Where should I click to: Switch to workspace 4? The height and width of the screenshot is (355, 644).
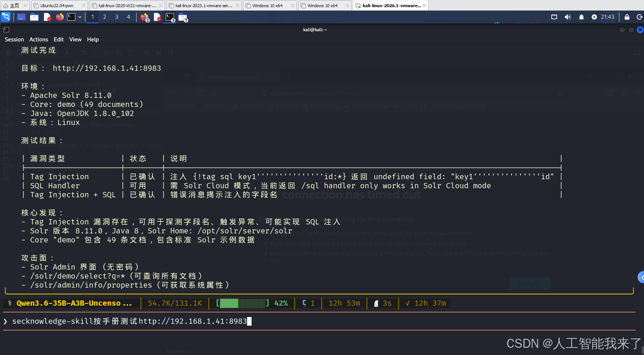click(128, 17)
